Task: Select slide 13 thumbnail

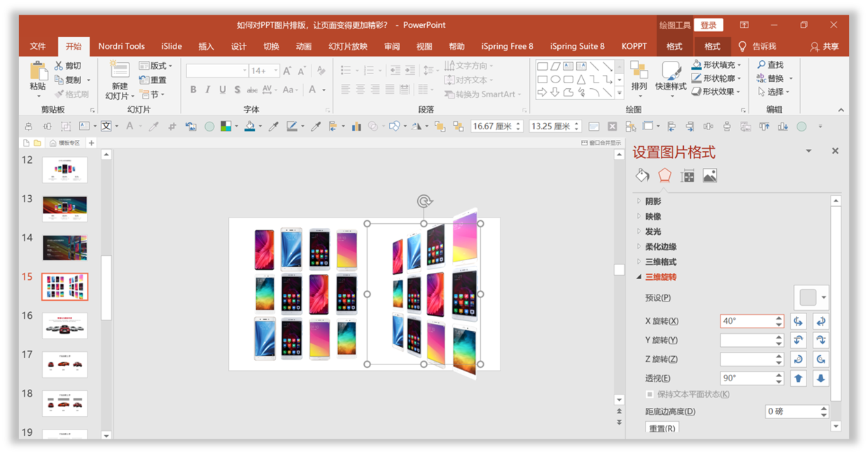Action: [x=64, y=208]
